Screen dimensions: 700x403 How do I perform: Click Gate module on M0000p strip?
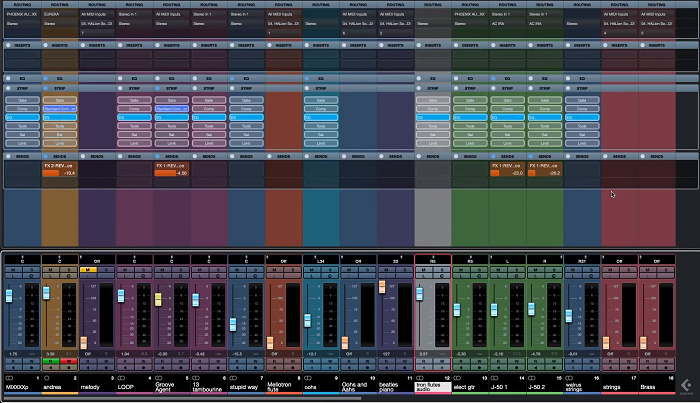point(22,100)
